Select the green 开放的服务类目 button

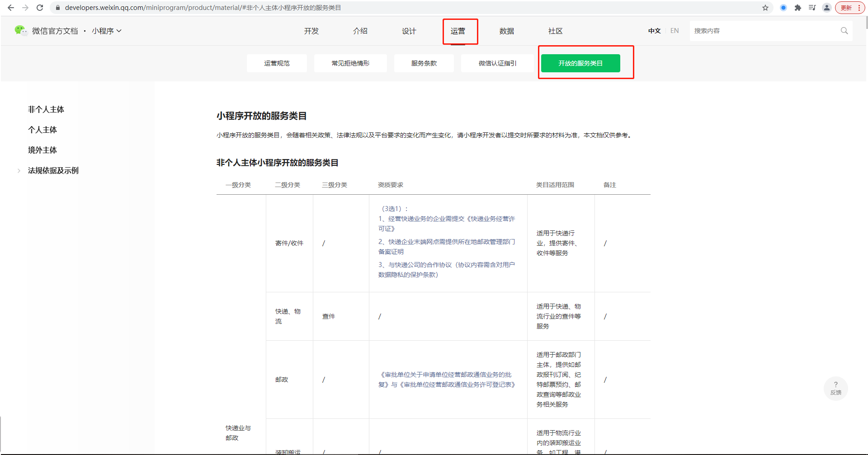pos(580,63)
